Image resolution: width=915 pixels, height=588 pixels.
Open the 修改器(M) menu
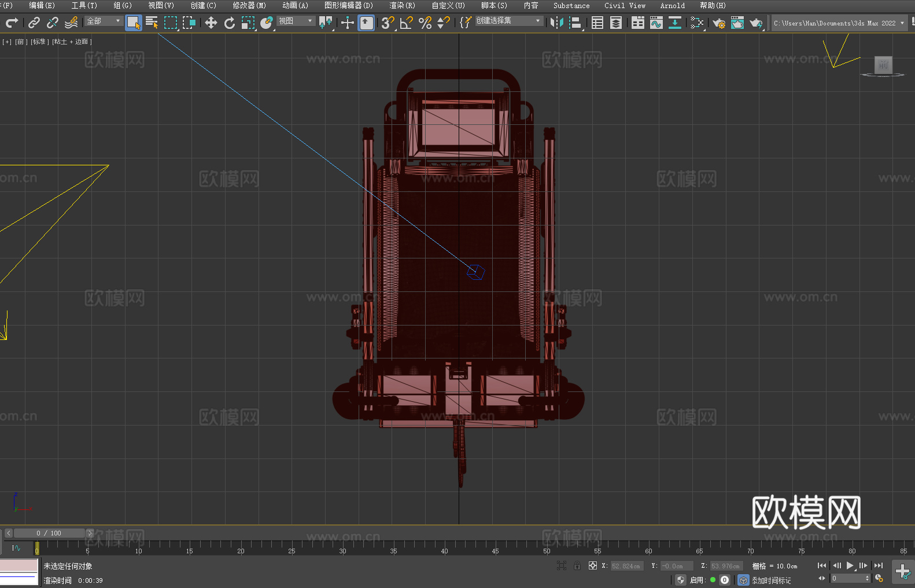click(249, 5)
